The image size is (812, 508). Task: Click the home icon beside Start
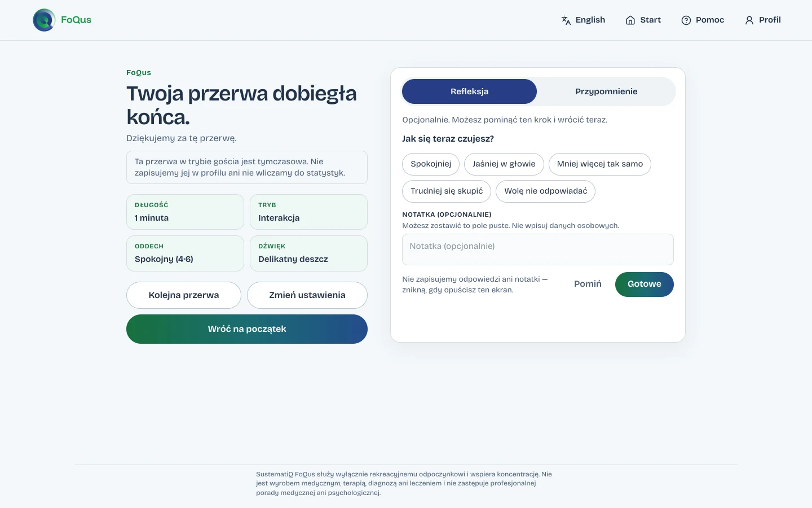pyautogui.click(x=630, y=20)
